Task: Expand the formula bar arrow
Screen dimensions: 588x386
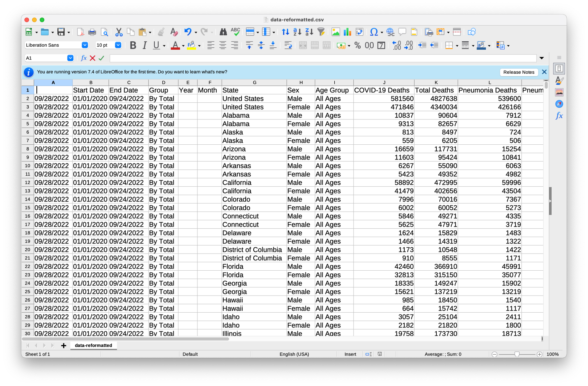Action: (542, 58)
